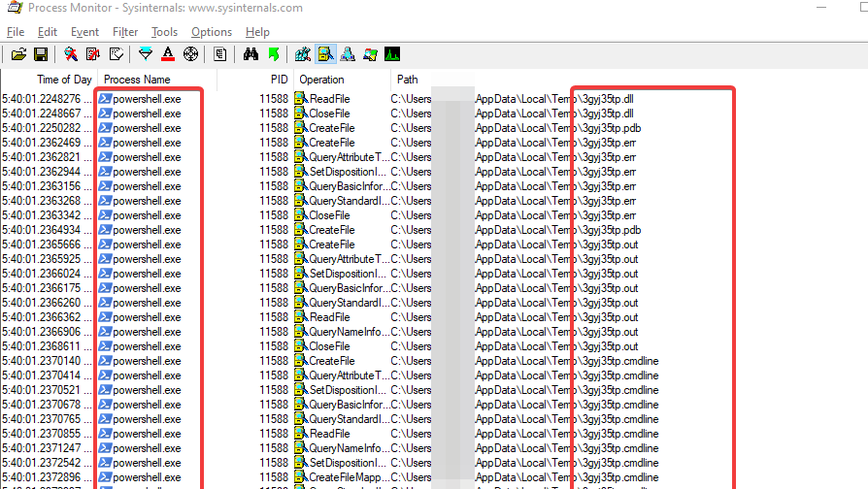Select the time cell 5:40:01.2366906
Screen dimensions: 868x489
(47, 332)
